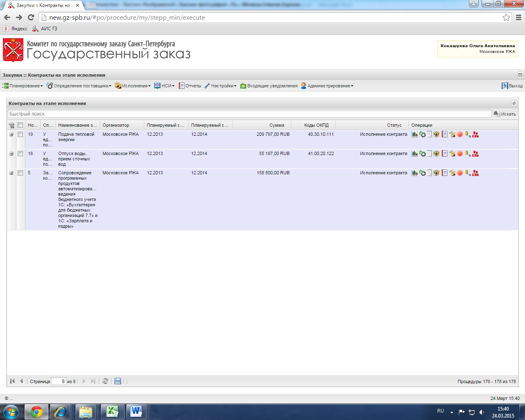Screen dimensions: 525x420
Task: Open the Администрирование dropdown menu
Action: tap(327, 86)
